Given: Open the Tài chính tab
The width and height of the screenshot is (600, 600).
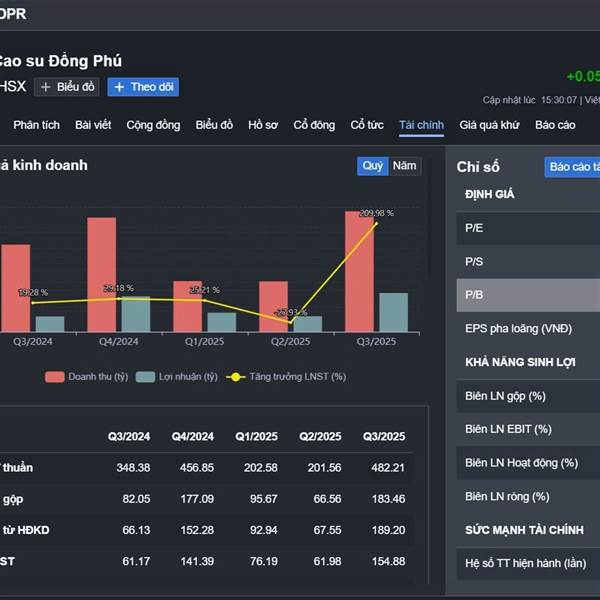Looking at the screenshot, I should tap(420, 125).
